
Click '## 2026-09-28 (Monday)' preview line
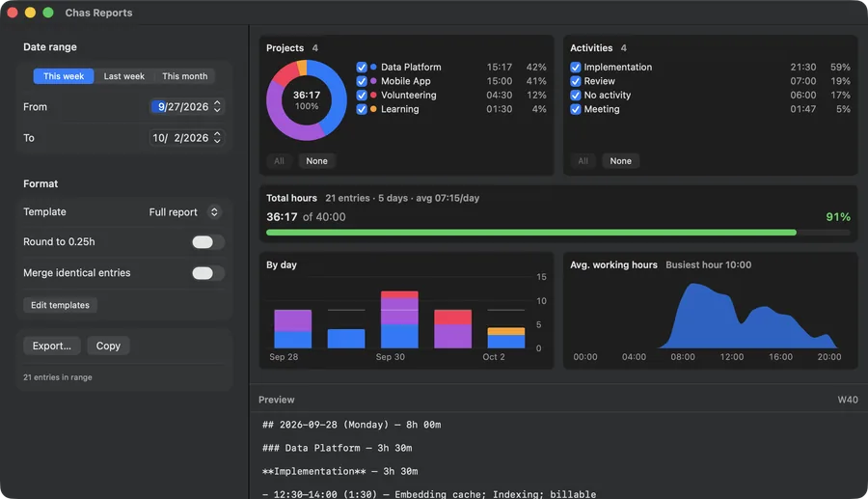[351, 425]
